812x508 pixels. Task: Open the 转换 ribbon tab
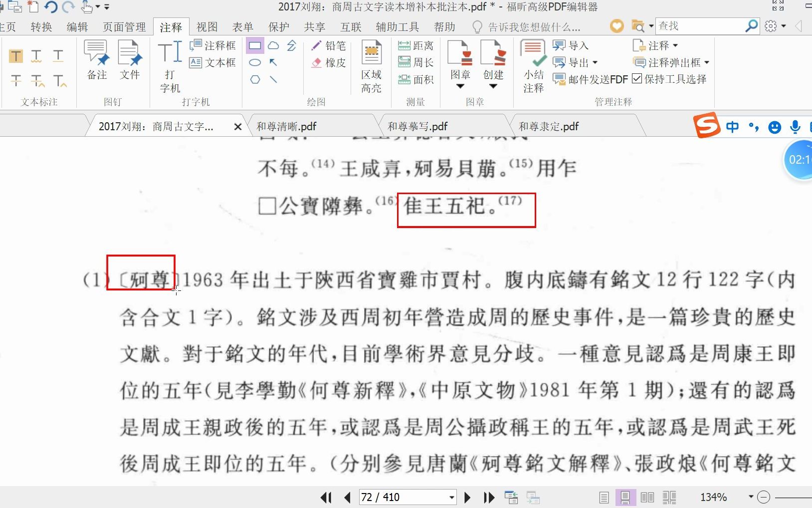(41, 27)
